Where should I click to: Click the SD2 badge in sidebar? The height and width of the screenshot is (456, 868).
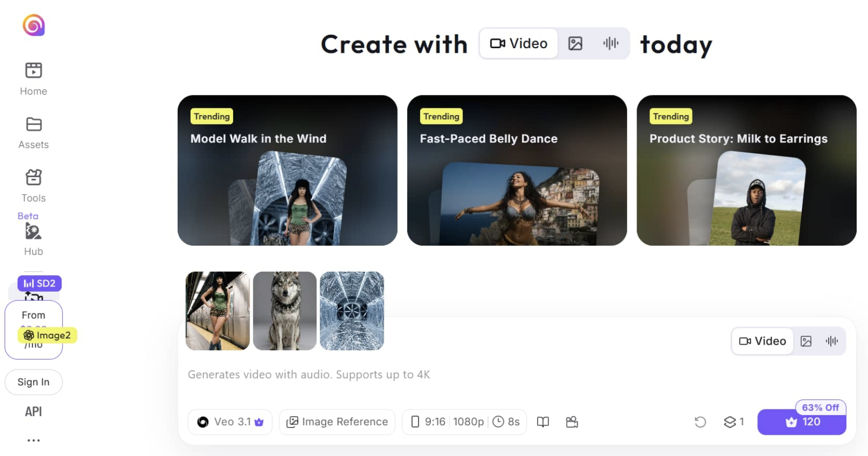pyautogui.click(x=39, y=283)
